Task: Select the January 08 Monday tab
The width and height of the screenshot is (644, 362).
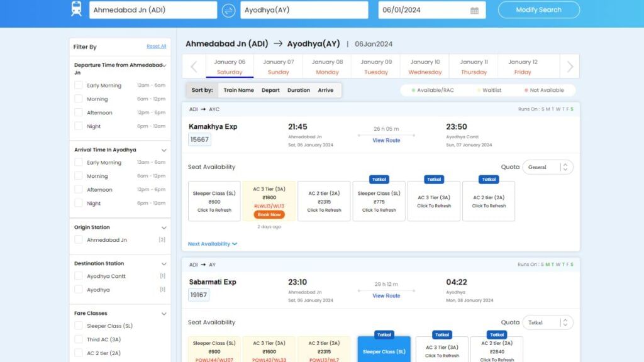Action: point(327,67)
